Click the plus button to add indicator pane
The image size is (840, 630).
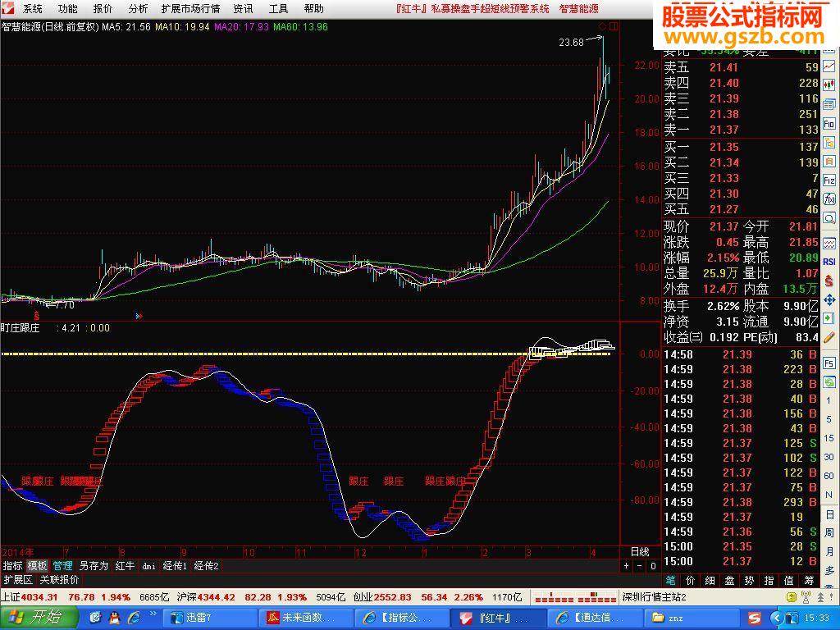pos(626,566)
